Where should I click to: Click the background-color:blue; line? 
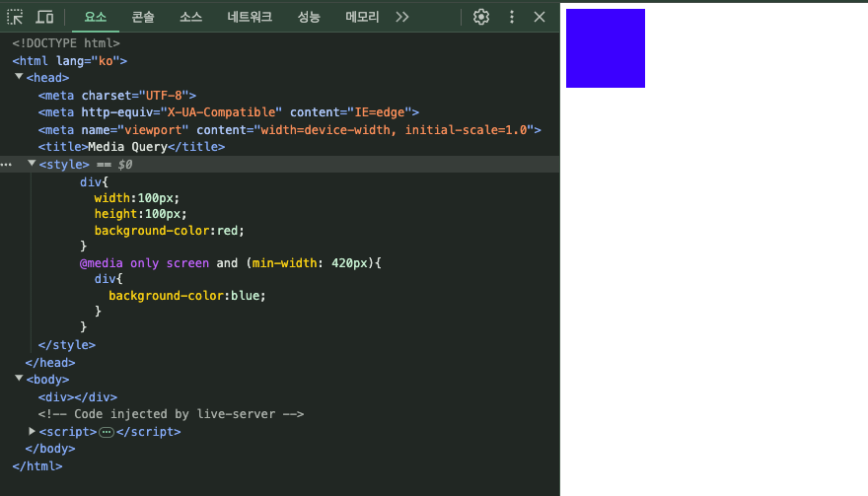pos(187,296)
